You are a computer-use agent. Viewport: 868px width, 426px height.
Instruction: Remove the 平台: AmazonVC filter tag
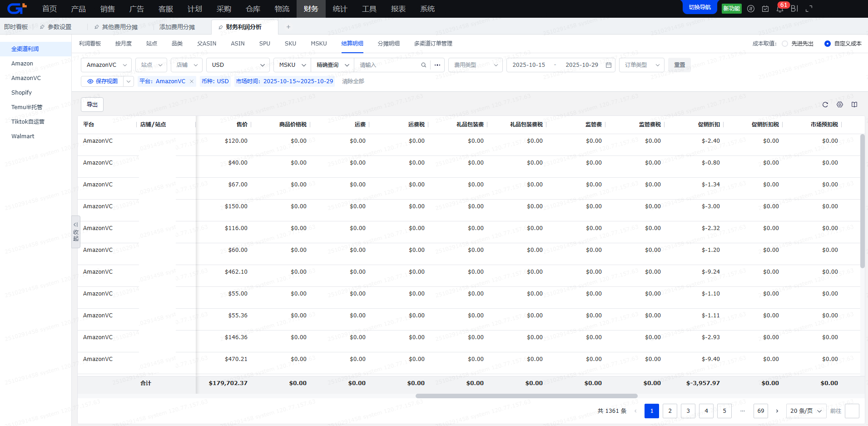(x=192, y=81)
